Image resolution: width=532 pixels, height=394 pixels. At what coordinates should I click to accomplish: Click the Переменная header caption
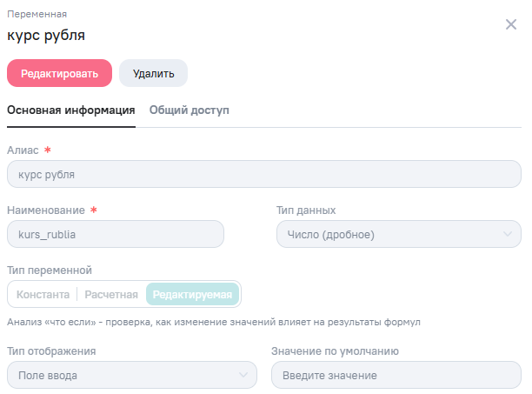tap(37, 14)
